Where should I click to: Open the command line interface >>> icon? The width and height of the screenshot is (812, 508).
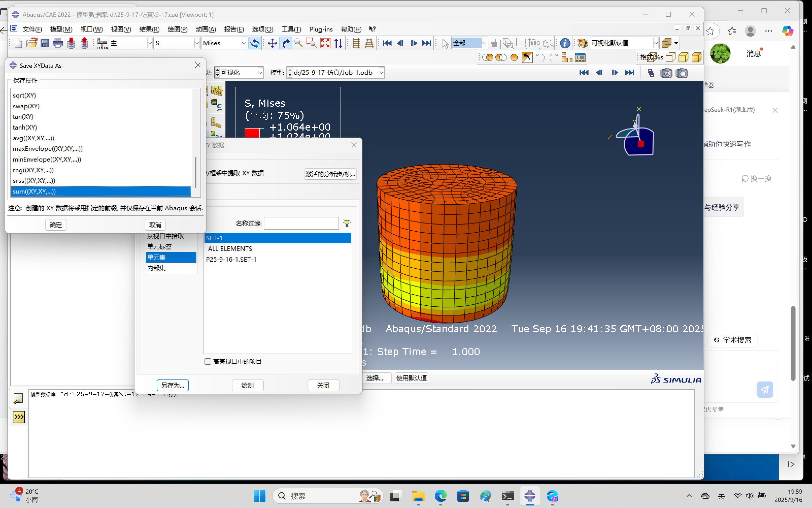(19, 417)
